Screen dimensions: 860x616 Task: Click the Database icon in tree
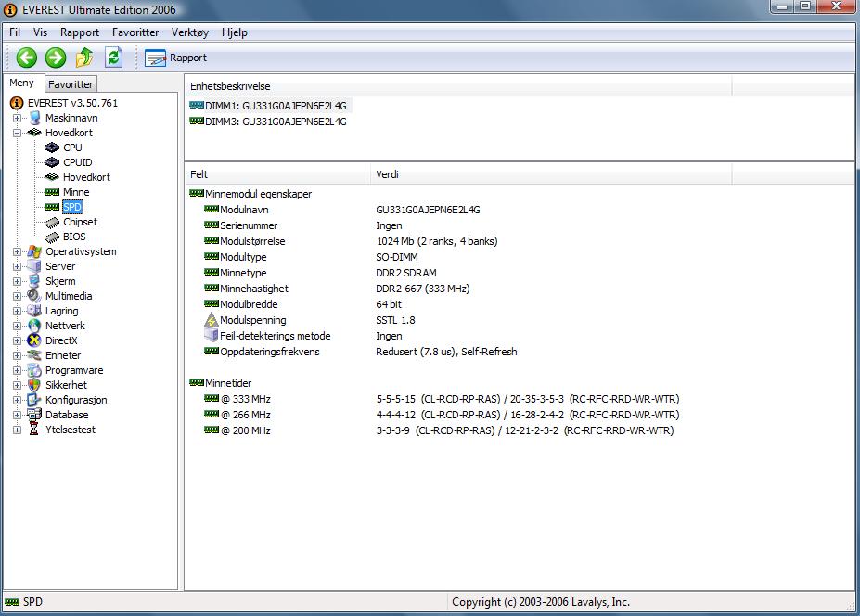pos(34,415)
